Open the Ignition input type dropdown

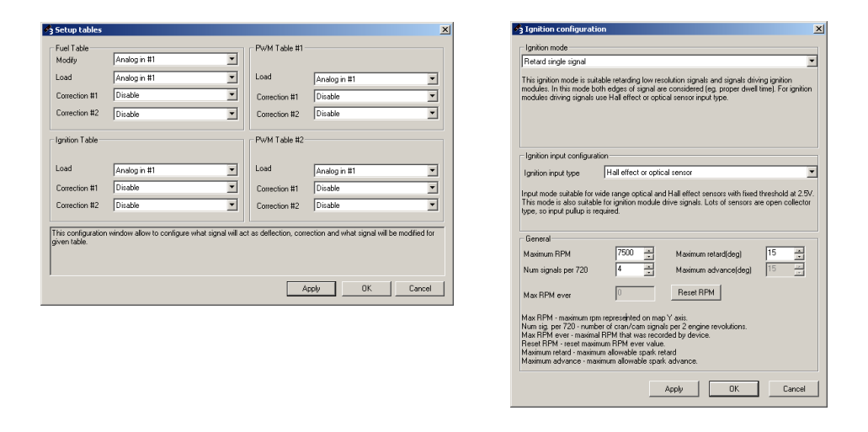(811, 173)
